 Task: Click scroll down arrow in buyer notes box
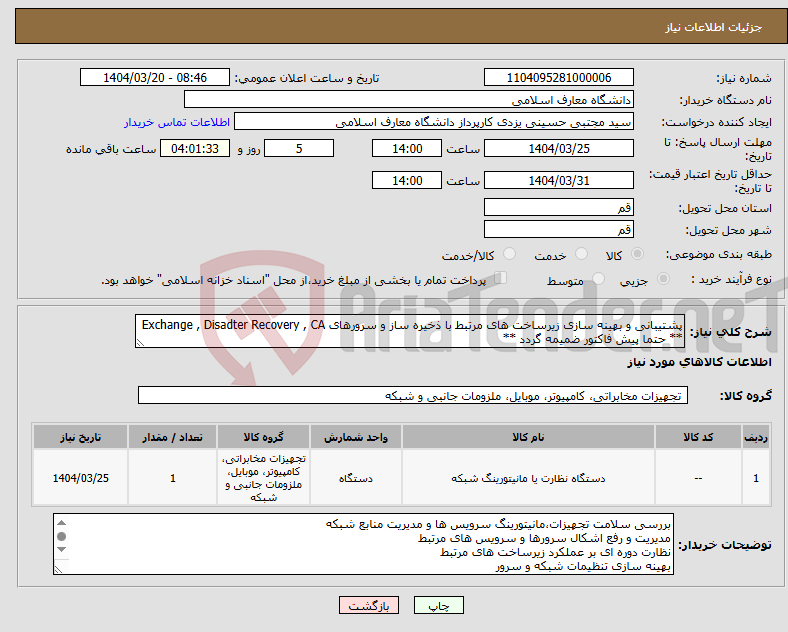[x=61, y=549]
